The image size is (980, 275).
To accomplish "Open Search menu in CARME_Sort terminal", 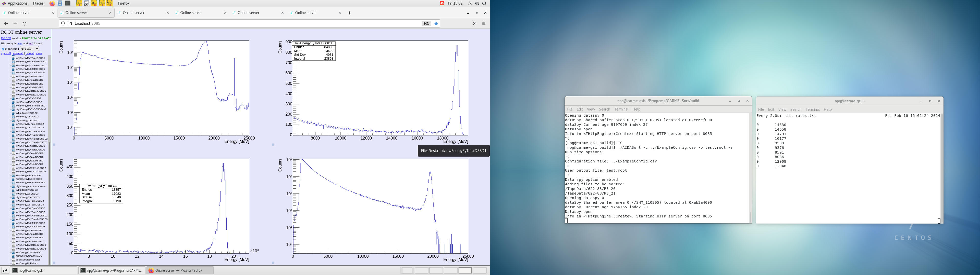I will (604, 109).
